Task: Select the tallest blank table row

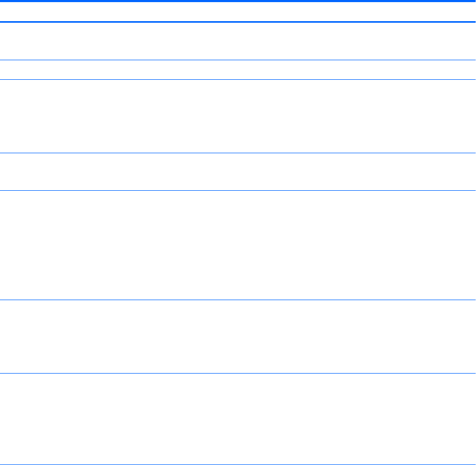Action: (238, 246)
